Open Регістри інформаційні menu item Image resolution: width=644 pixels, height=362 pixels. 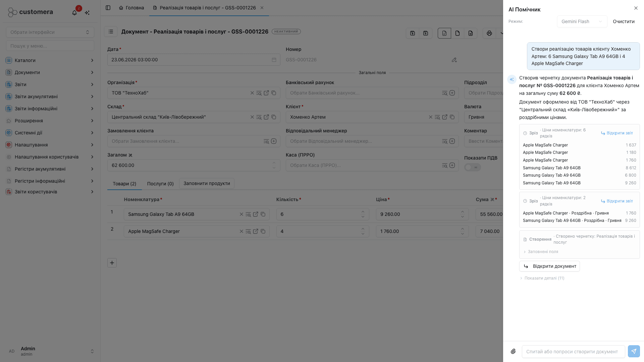[x=50, y=181]
